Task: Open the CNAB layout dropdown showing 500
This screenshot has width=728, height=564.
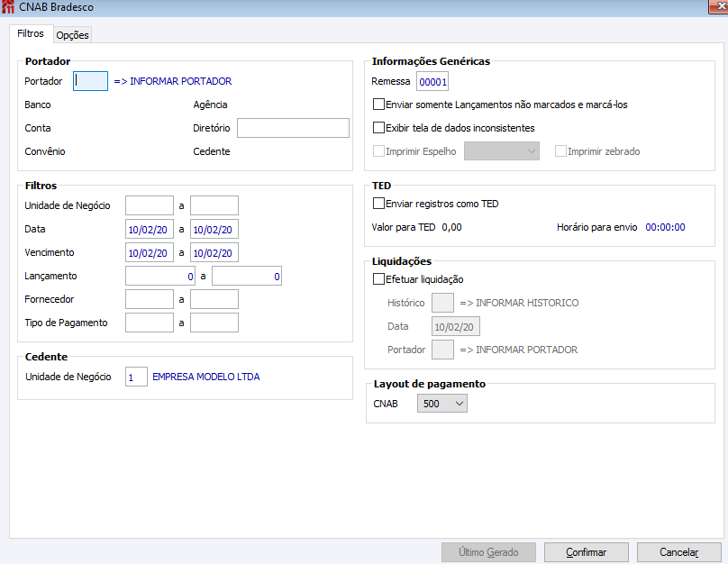Action: (x=442, y=404)
